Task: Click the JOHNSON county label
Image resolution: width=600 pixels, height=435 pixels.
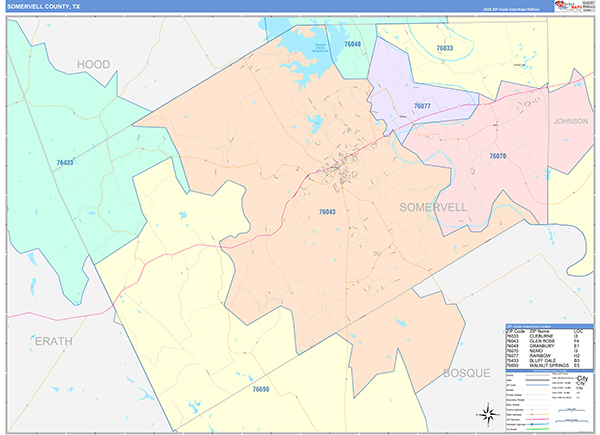Action: pos(571,121)
